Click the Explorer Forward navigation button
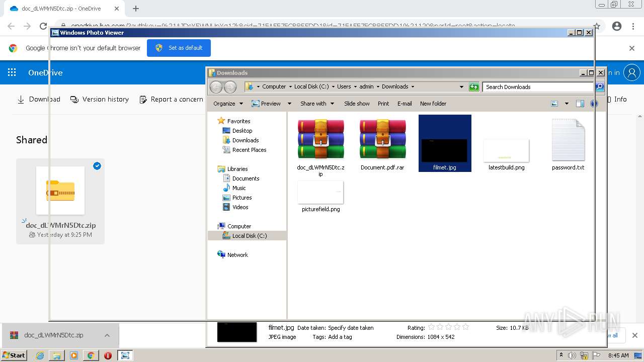Viewport: 644px width, 362px height. [x=230, y=87]
